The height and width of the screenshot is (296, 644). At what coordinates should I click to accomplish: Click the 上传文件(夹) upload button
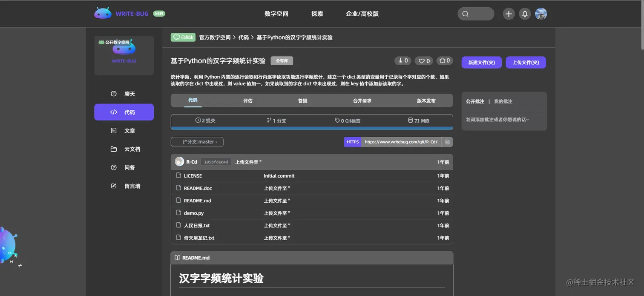tap(526, 62)
